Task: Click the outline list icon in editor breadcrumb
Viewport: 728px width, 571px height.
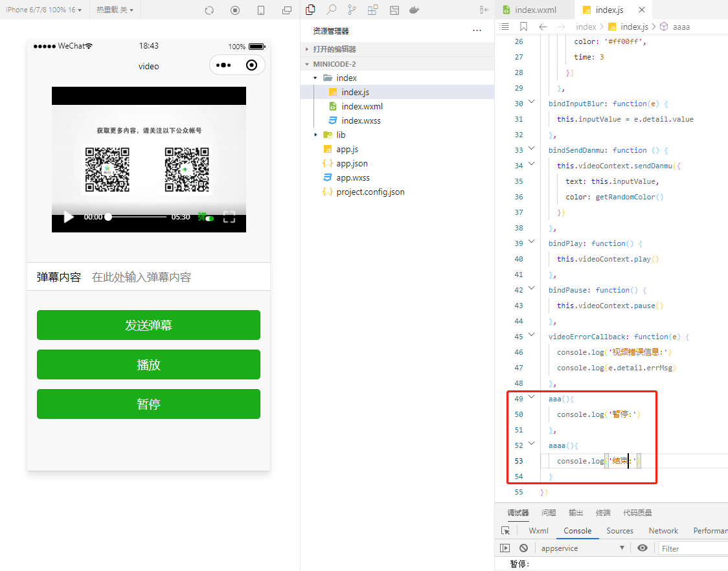Action: [504, 27]
